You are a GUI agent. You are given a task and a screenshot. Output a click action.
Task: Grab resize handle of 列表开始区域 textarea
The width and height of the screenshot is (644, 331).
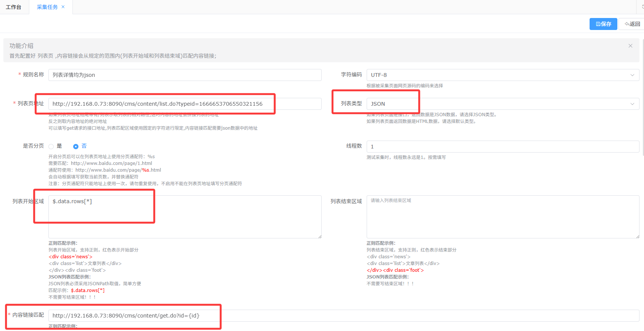click(x=320, y=237)
